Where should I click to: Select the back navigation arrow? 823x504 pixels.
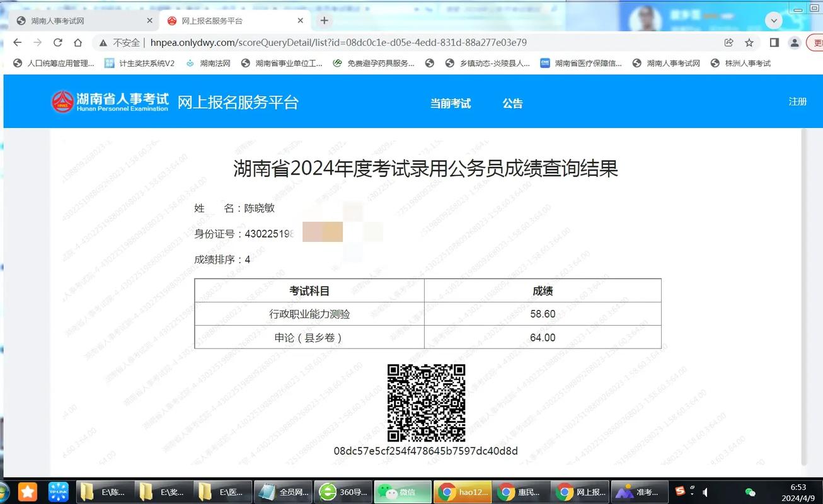(x=16, y=43)
